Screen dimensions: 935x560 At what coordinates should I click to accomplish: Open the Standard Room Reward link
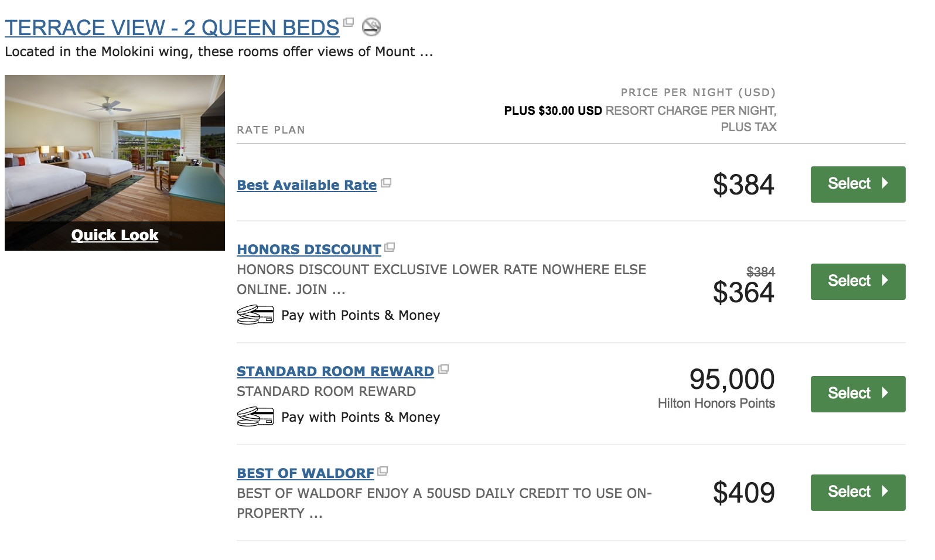pyautogui.click(x=335, y=371)
